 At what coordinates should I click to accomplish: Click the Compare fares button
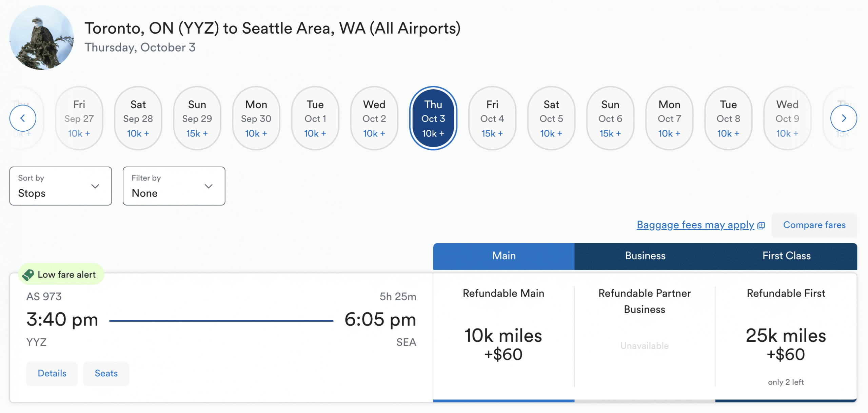(814, 225)
